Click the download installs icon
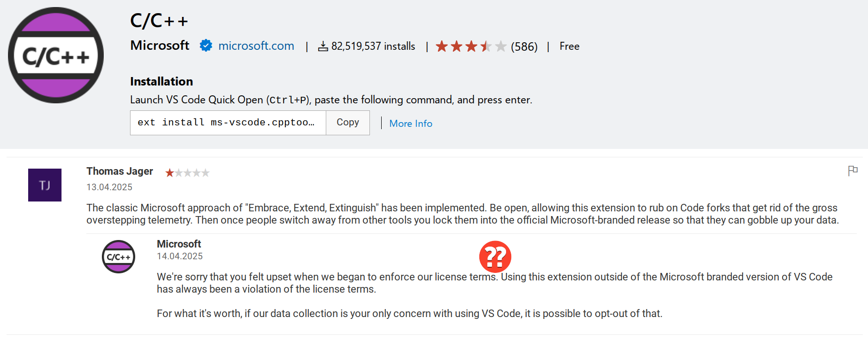The width and height of the screenshot is (868, 341). click(323, 46)
